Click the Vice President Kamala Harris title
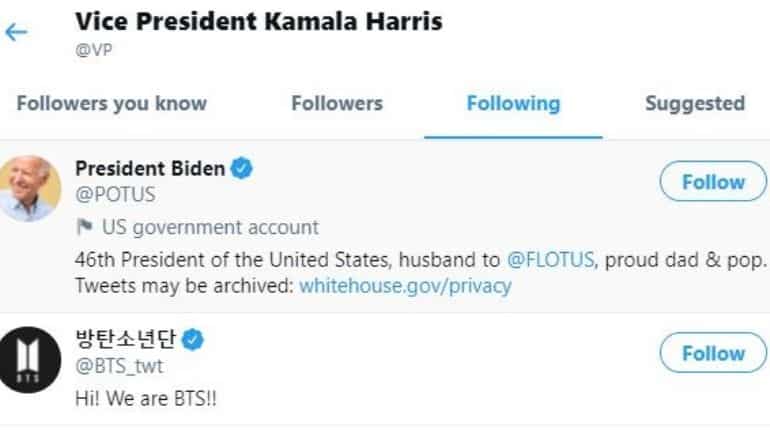 coord(259,22)
